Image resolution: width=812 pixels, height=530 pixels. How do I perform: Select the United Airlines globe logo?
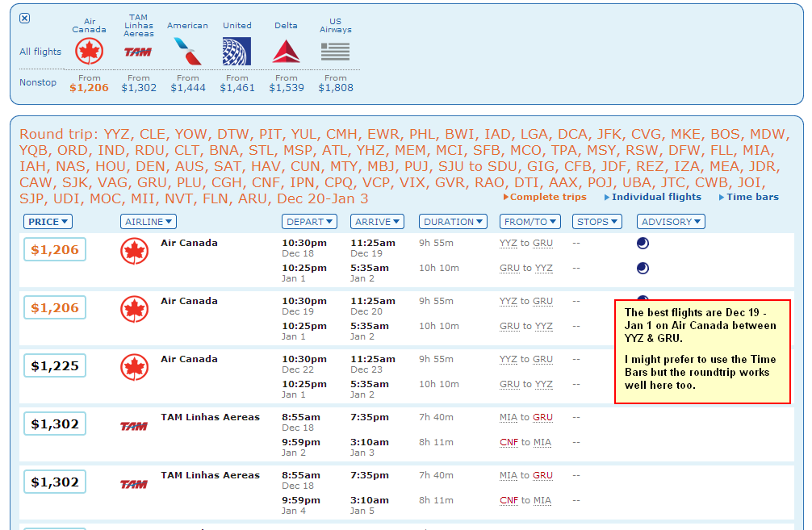(x=236, y=52)
